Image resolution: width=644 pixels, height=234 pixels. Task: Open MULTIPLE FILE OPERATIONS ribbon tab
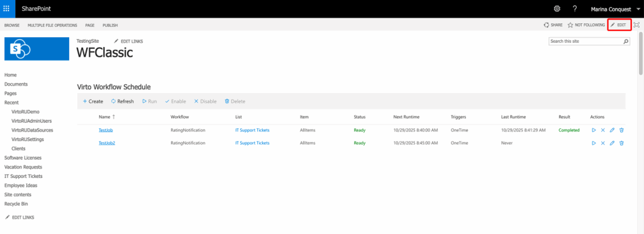click(x=52, y=25)
